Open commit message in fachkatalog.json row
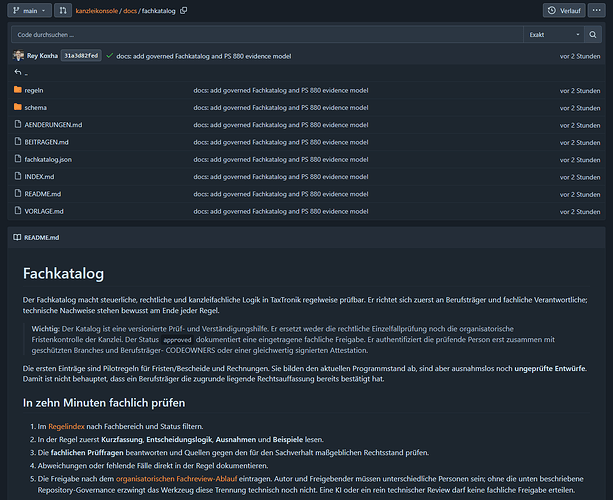613x500 pixels. (281, 159)
